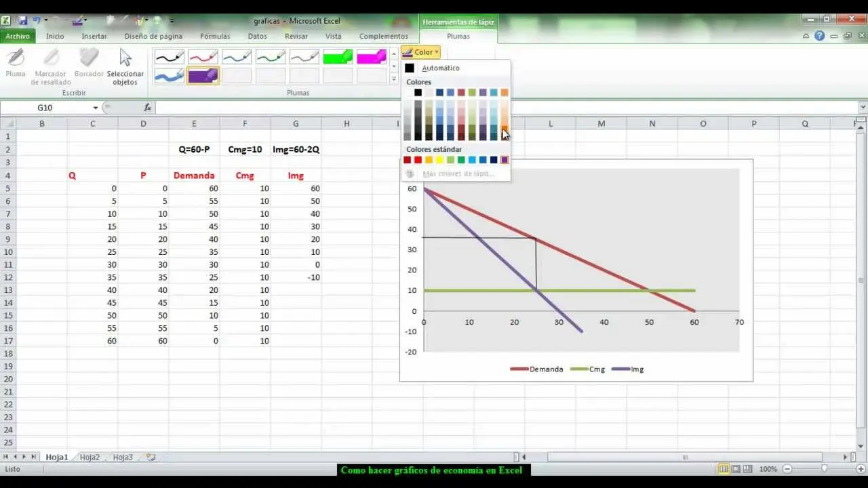The height and width of the screenshot is (488, 868).
Task: Switch to Page Layout view in status bar
Action: [x=736, y=469]
